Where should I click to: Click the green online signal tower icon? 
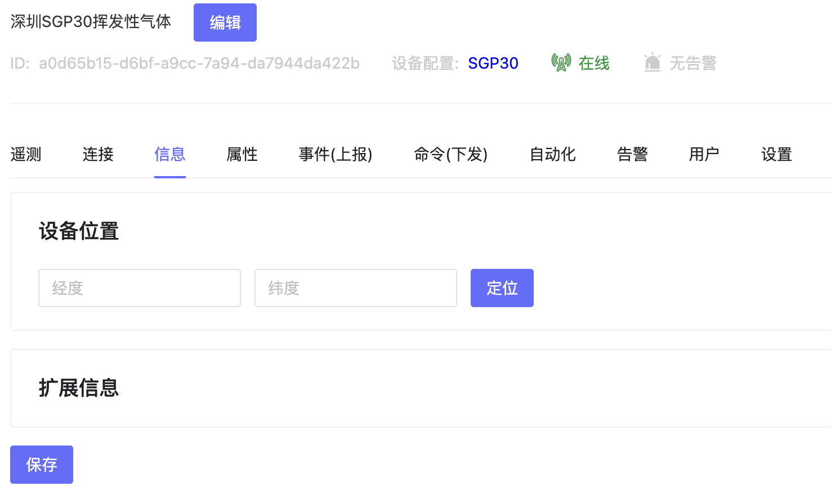coord(561,63)
